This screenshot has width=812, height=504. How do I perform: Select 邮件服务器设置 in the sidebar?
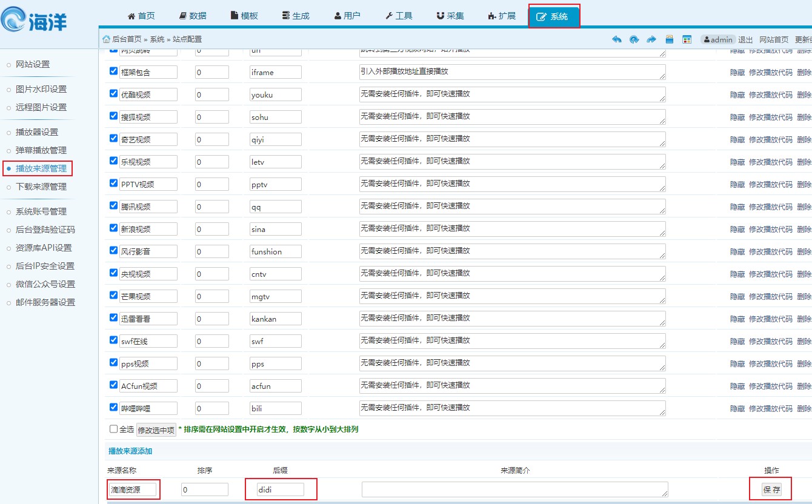click(x=45, y=302)
